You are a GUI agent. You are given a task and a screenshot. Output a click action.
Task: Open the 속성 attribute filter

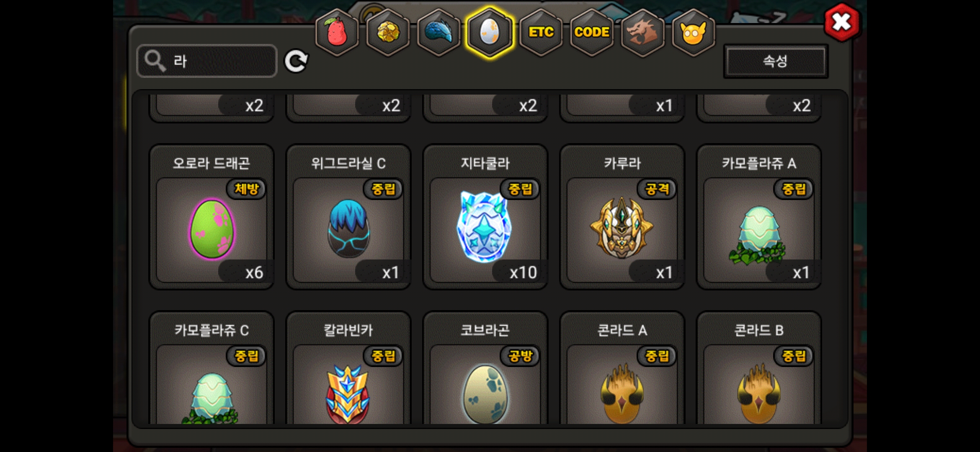point(776,62)
